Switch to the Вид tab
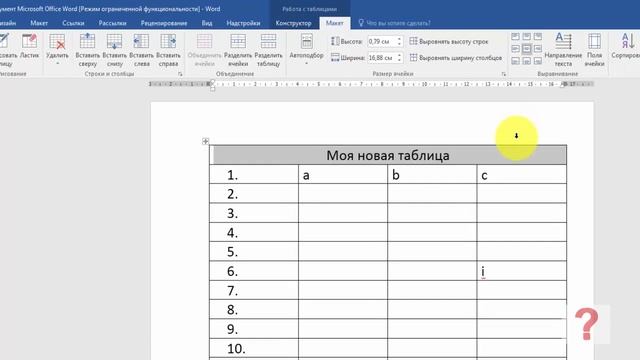The width and height of the screenshot is (640, 360). (x=207, y=23)
